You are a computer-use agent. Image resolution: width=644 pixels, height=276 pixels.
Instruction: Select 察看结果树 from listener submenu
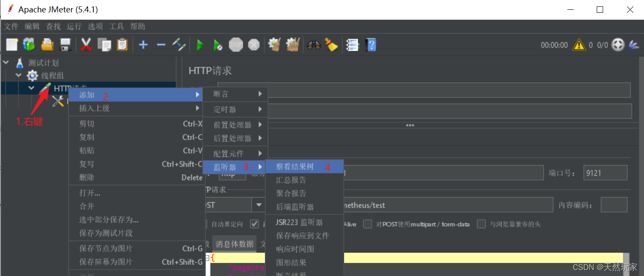(x=305, y=166)
